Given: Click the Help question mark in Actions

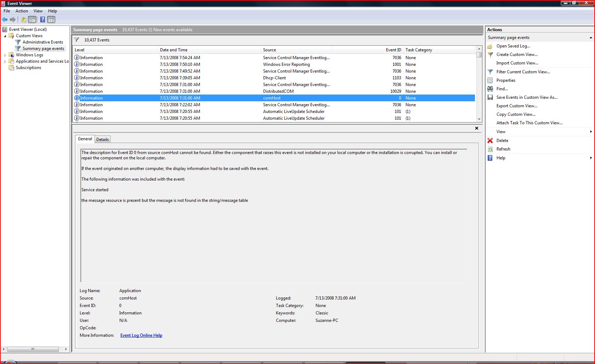Looking at the screenshot, I should click(x=490, y=158).
